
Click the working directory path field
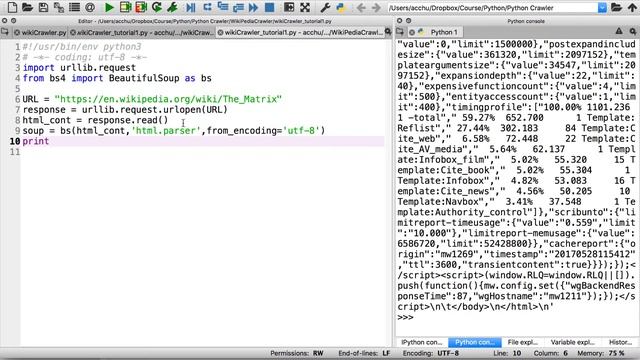pyautogui.click(x=492, y=8)
